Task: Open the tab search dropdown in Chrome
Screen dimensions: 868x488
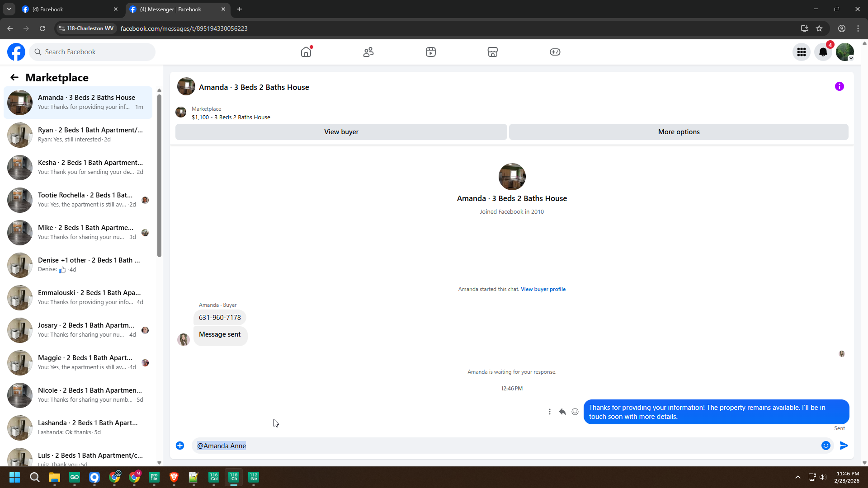Action: 9,9
